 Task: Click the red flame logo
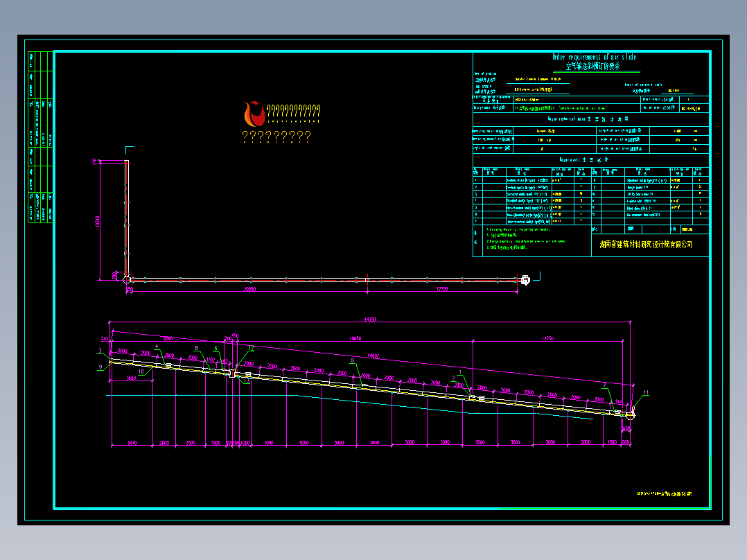[254, 114]
